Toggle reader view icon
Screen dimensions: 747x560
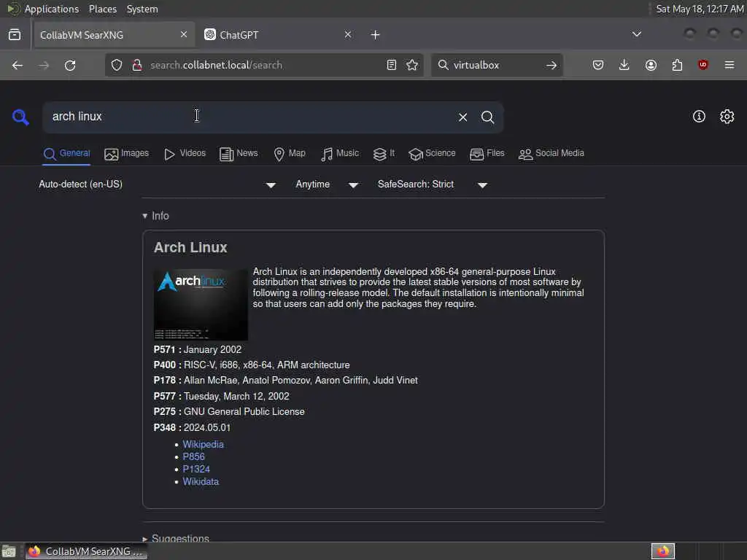click(x=392, y=65)
